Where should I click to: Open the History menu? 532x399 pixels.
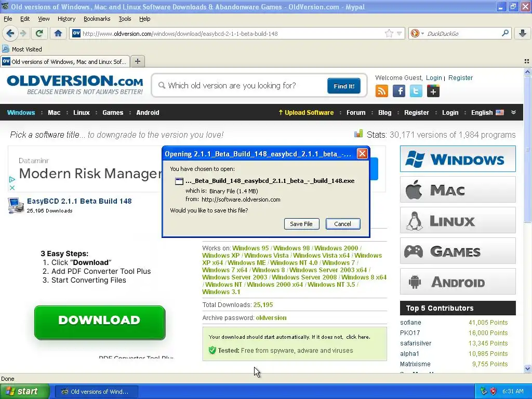click(66, 19)
